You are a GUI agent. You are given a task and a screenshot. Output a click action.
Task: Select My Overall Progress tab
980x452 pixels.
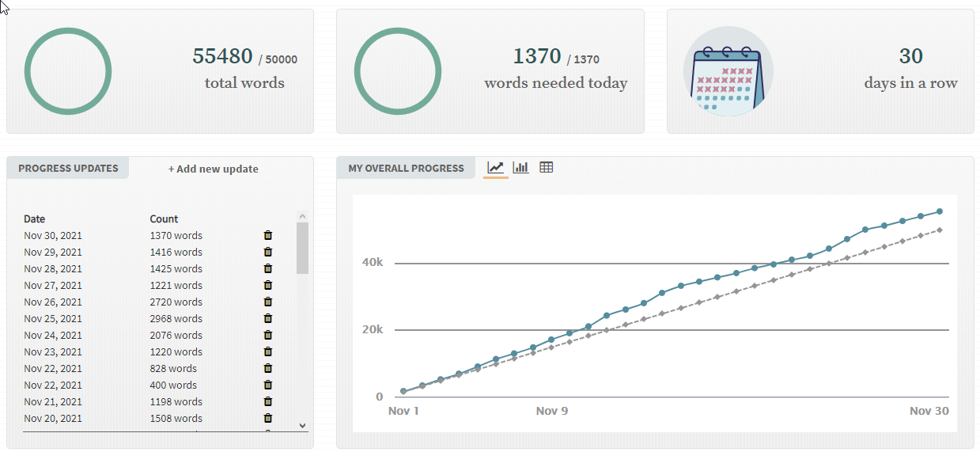[406, 168]
